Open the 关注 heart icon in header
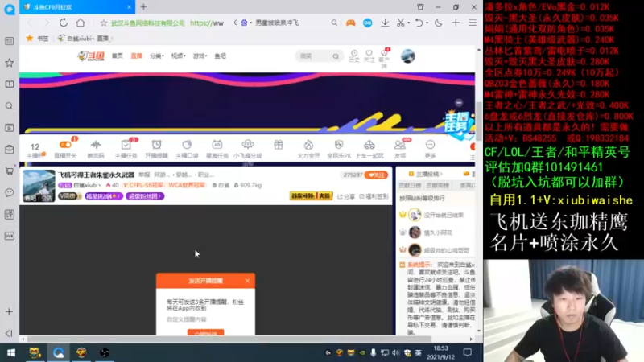644x362 pixels. (x=369, y=56)
